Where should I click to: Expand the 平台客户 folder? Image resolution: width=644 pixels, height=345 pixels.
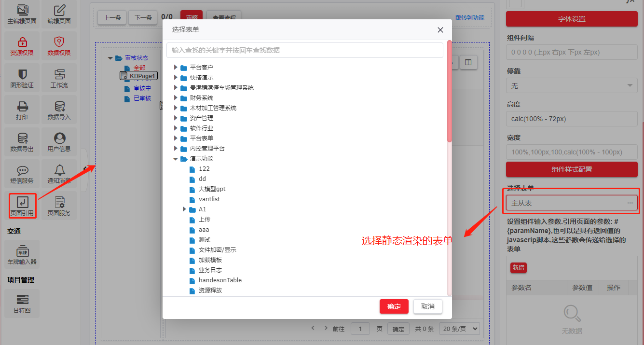click(176, 68)
